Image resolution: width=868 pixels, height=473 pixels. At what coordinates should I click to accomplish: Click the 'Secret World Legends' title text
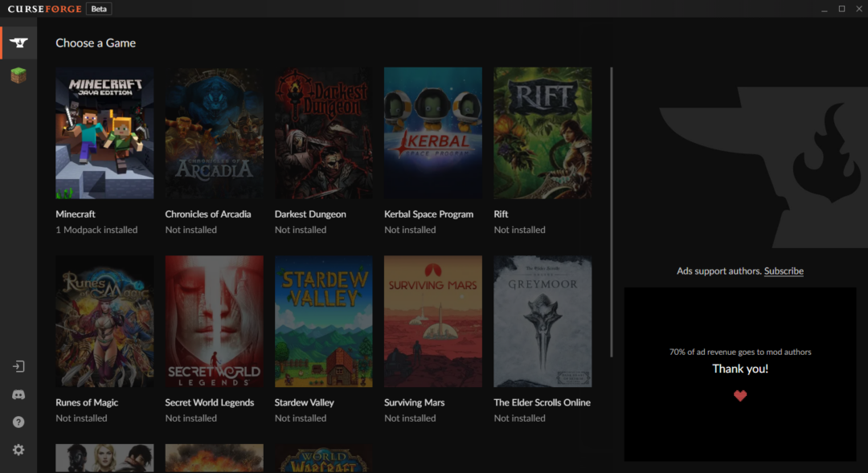click(x=209, y=402)
